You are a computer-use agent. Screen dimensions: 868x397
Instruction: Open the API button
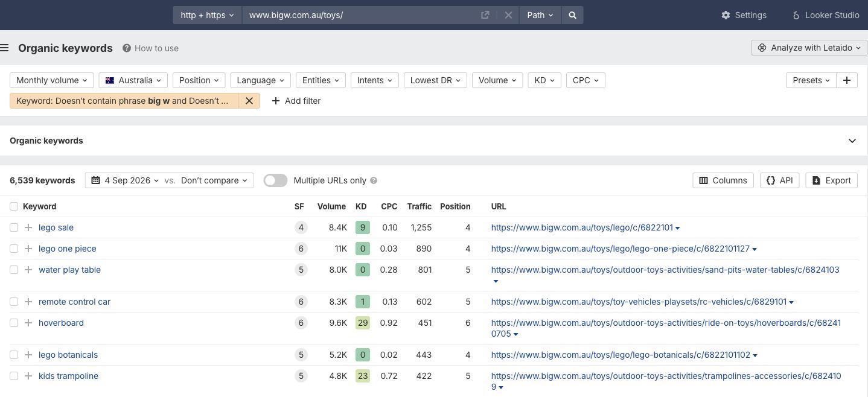[780, 180]
